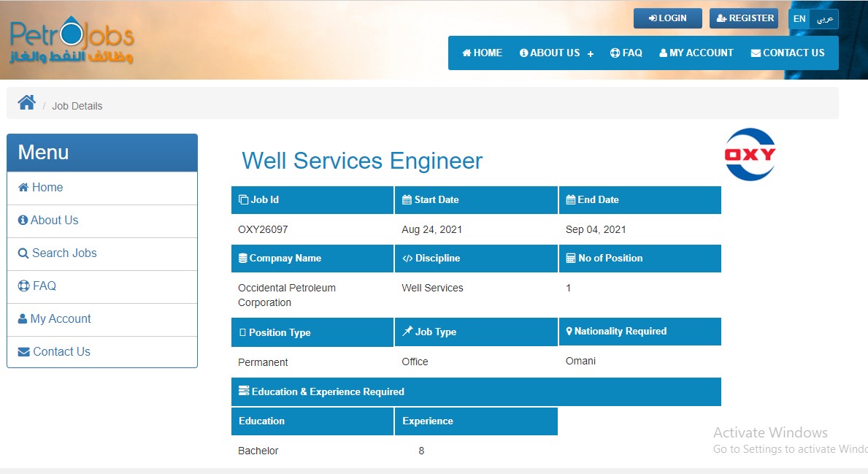Click the breadcrumb home icon

tap(26, 102)
